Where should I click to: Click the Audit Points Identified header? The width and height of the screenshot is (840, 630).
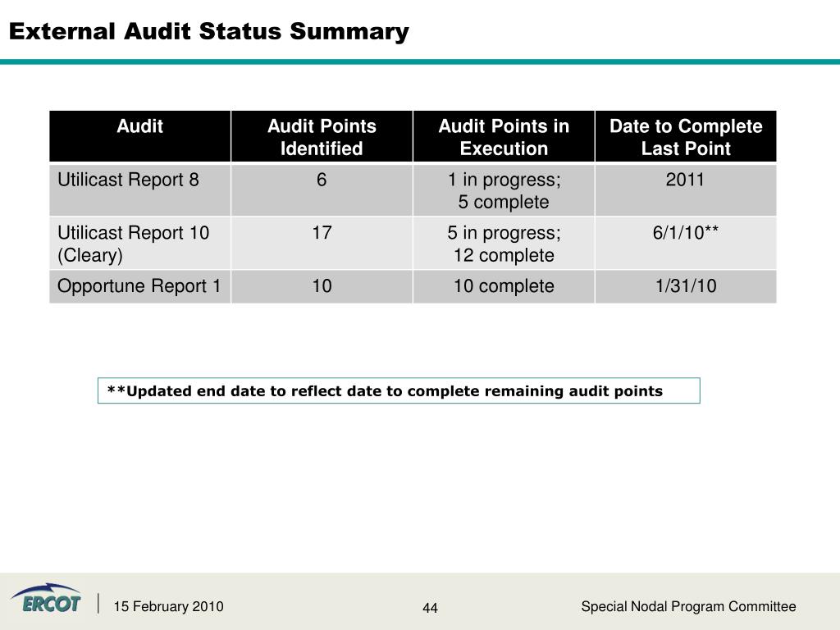click(322, 136)
